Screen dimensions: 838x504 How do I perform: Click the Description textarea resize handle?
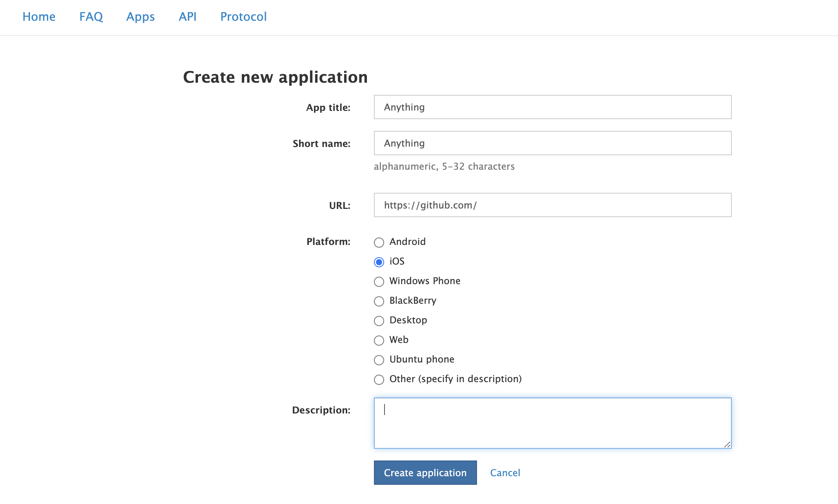click(x=727, y=444)
